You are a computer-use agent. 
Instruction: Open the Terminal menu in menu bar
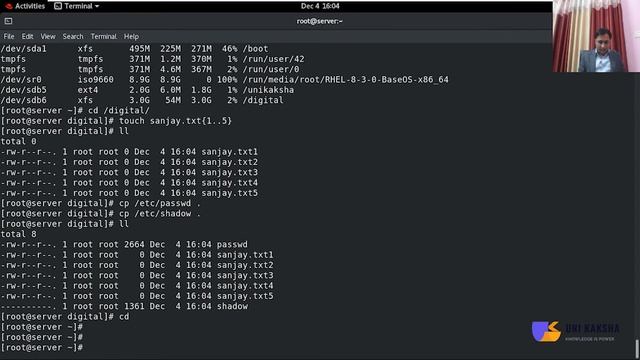click(x=103, y=36)
